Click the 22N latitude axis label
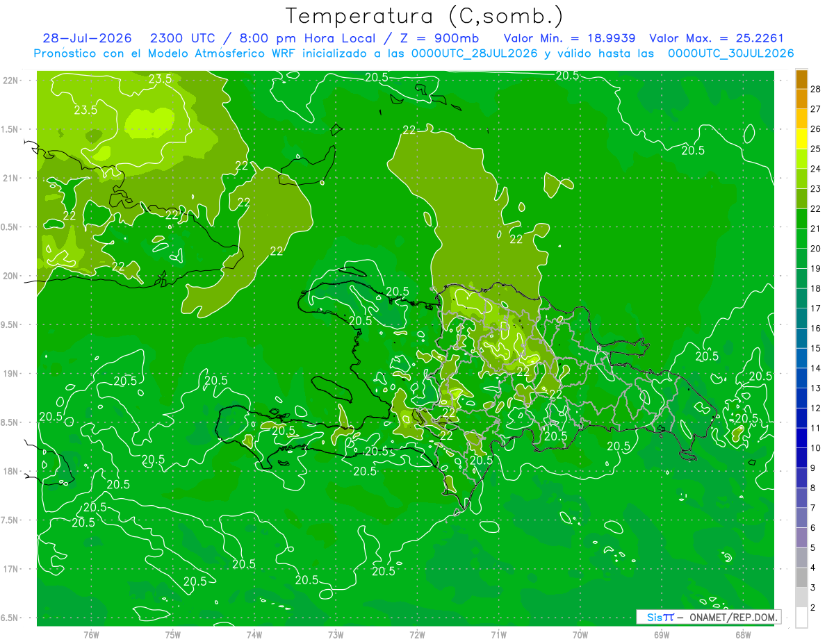This screenshot has height=644, width=834. point(10,81)
